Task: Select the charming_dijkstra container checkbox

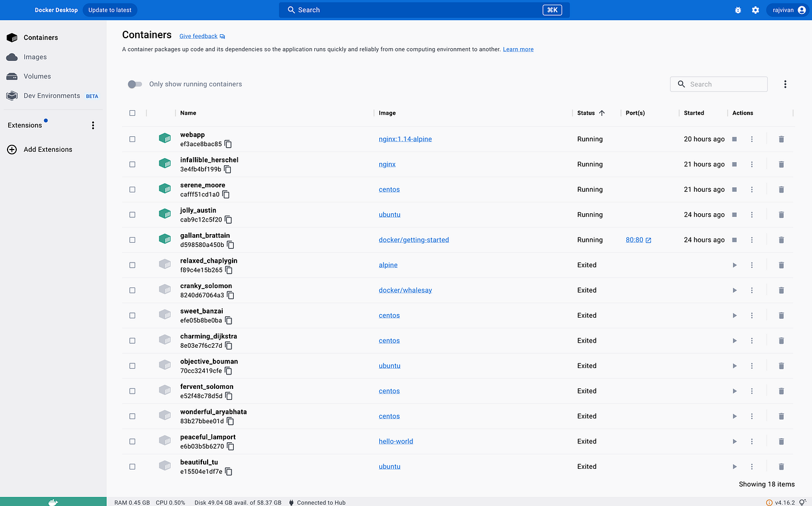Action: (x=132, y=341)
